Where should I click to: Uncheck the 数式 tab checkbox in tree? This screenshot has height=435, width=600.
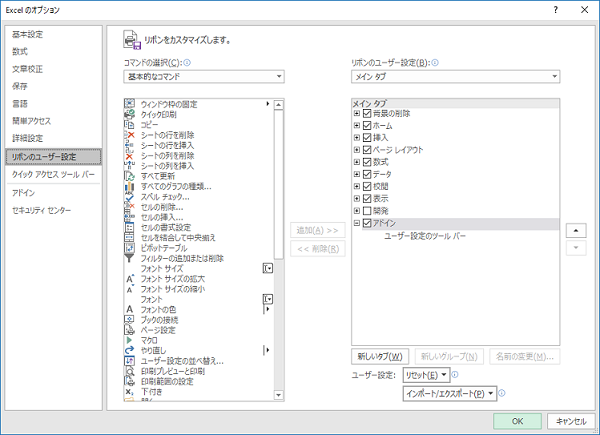click(x=367, y=162)
